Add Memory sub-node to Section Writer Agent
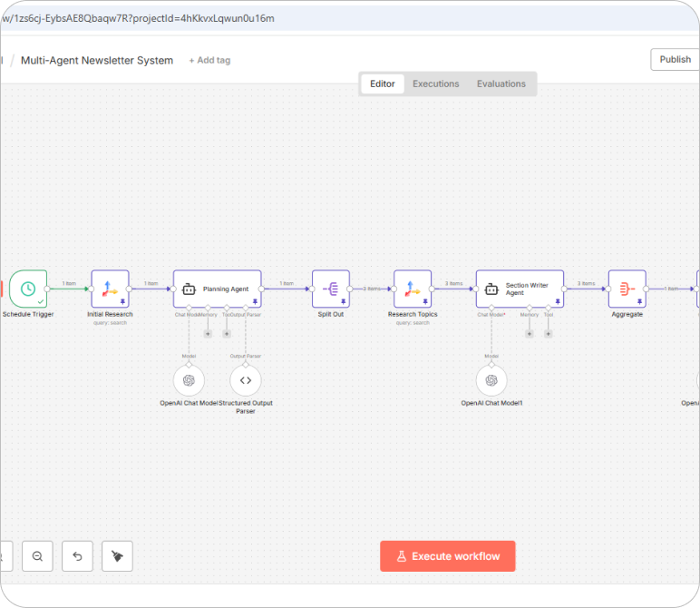This screenshot has width=700, height=608. point(529,334)
